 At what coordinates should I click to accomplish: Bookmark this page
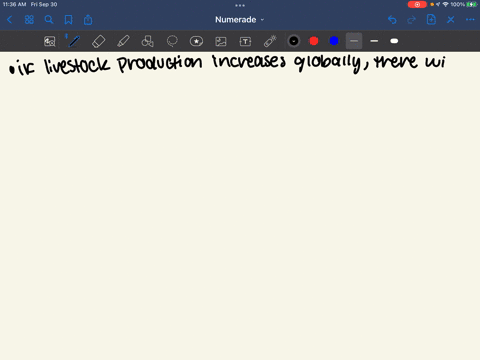click(69, 20)
